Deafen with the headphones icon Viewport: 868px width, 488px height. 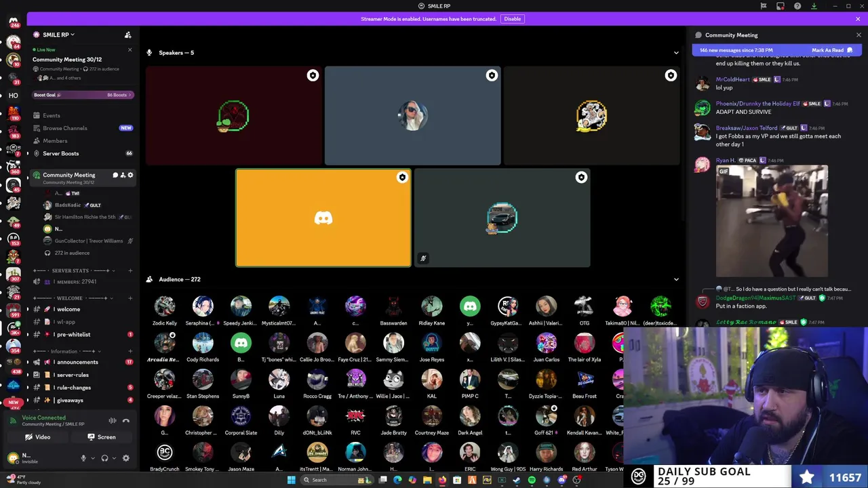104,458
